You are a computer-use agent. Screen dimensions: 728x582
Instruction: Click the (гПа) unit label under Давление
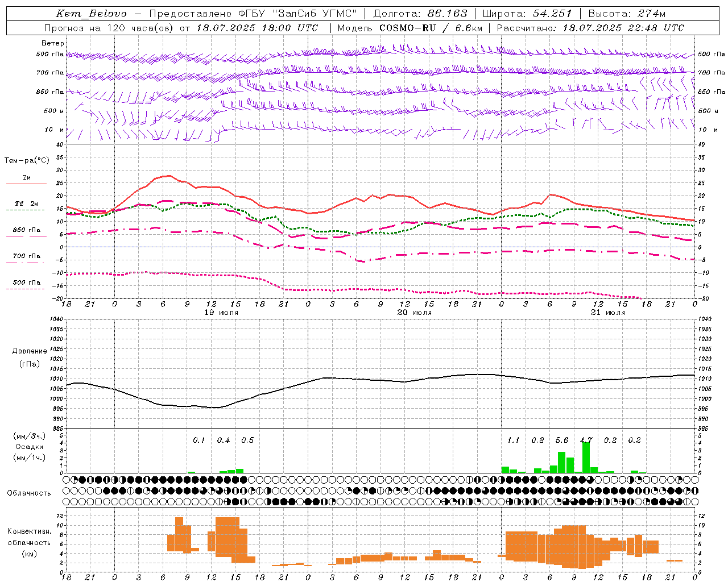click(x=30, y=364)
